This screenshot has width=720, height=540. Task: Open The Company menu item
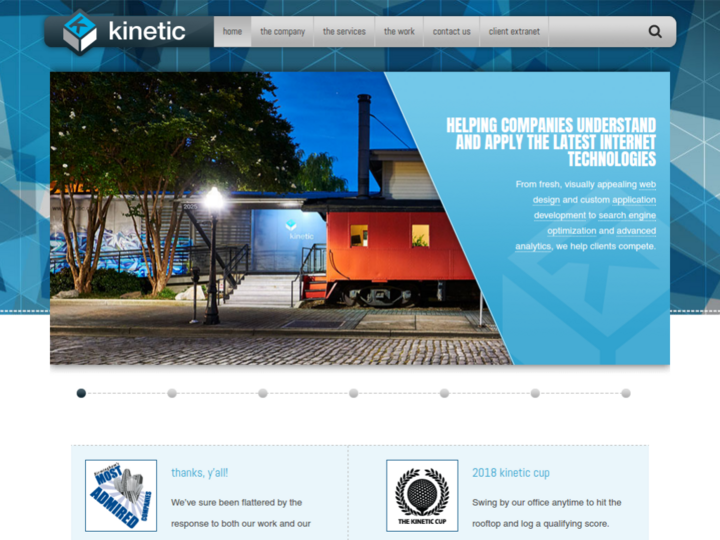pyautogui.click(x=282, y=31)
